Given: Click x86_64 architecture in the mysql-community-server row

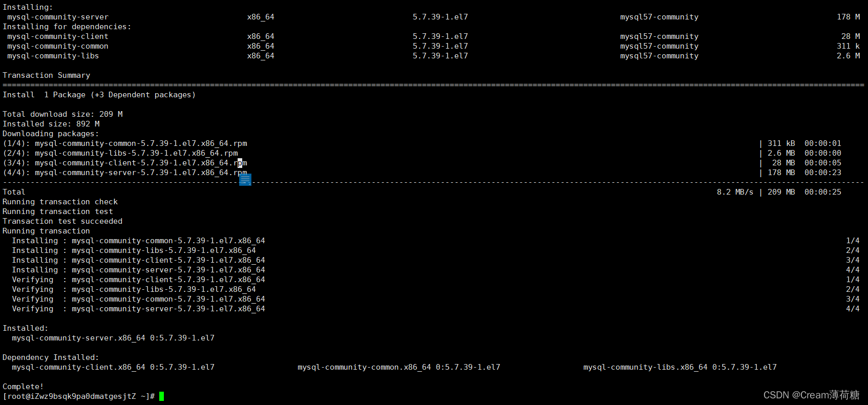Looking at the screenshot, I should click(261, 17).
